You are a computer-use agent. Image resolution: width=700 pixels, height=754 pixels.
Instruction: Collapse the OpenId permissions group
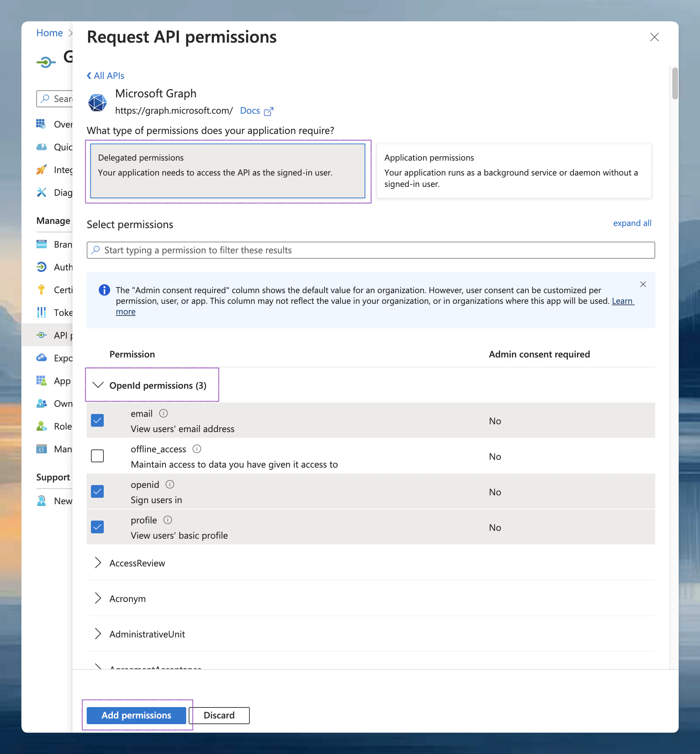[x=98, y=385]
